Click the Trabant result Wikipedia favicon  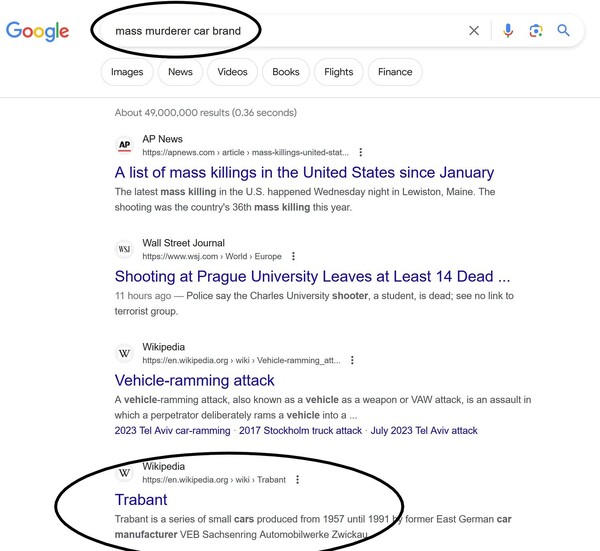tap(125, 473)
